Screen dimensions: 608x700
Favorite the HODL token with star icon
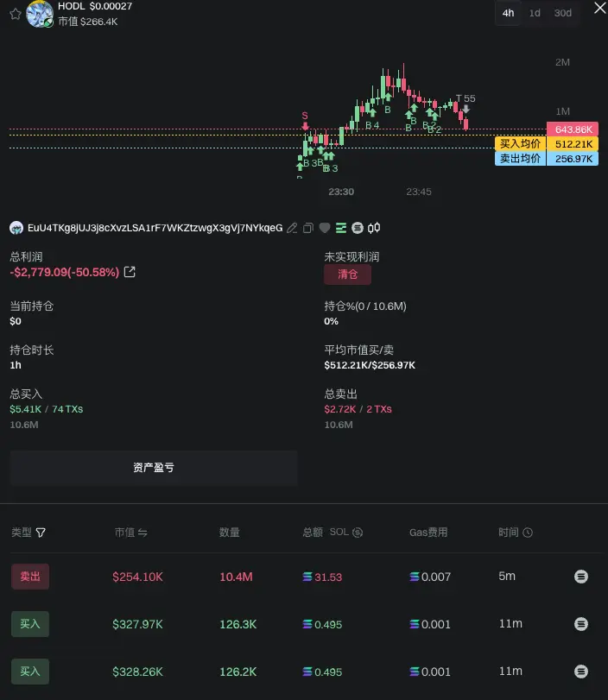(16, 15)
